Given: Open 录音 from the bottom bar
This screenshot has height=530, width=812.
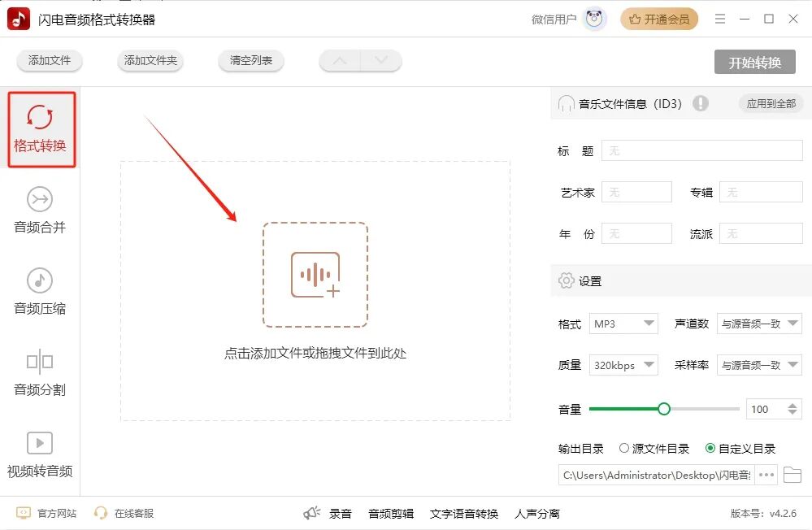Looking at the screenshot, I should (x=341, y=514).
